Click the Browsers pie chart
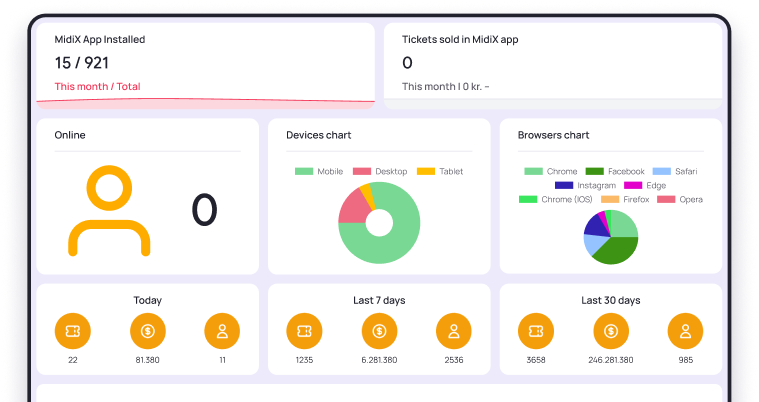The width and height of the screenshot is (759, 402). 611,237
